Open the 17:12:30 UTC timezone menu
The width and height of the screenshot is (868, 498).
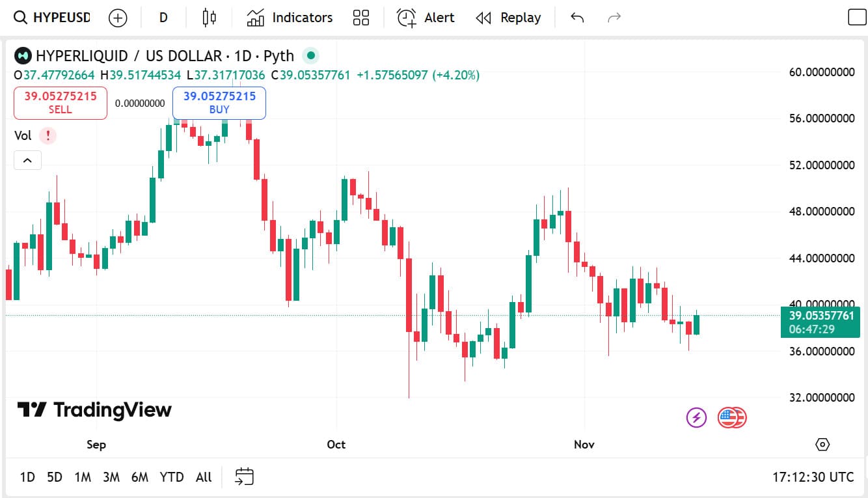coord(813,477)
